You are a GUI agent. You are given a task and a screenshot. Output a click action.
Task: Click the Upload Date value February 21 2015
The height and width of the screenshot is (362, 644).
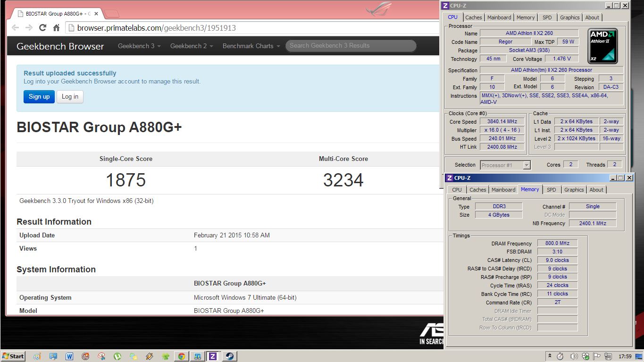[x=232, y=235]
